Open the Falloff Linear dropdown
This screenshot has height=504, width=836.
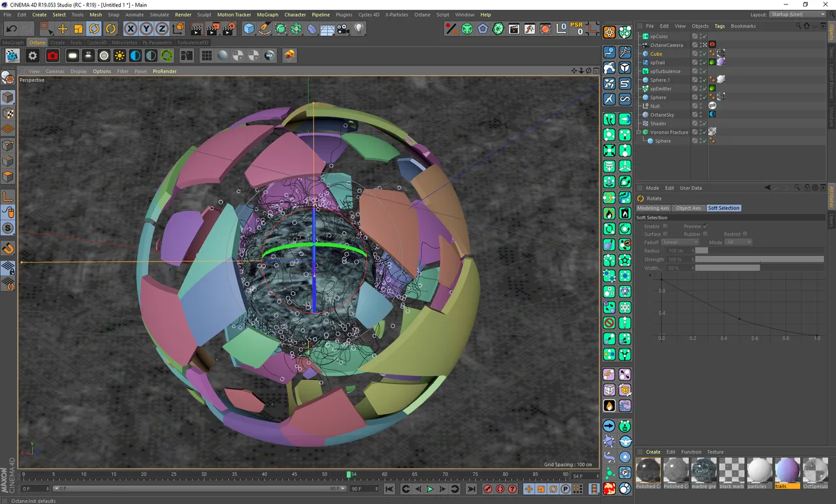(680, 242)
